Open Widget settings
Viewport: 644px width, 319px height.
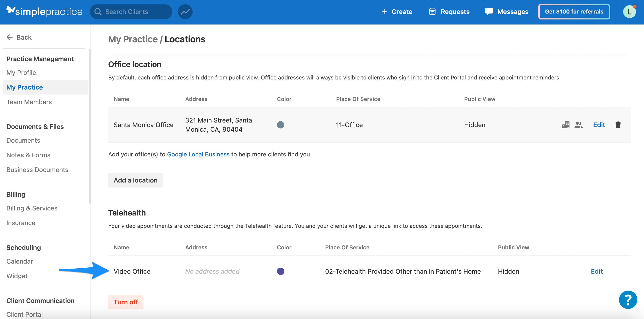pos(17,276)
